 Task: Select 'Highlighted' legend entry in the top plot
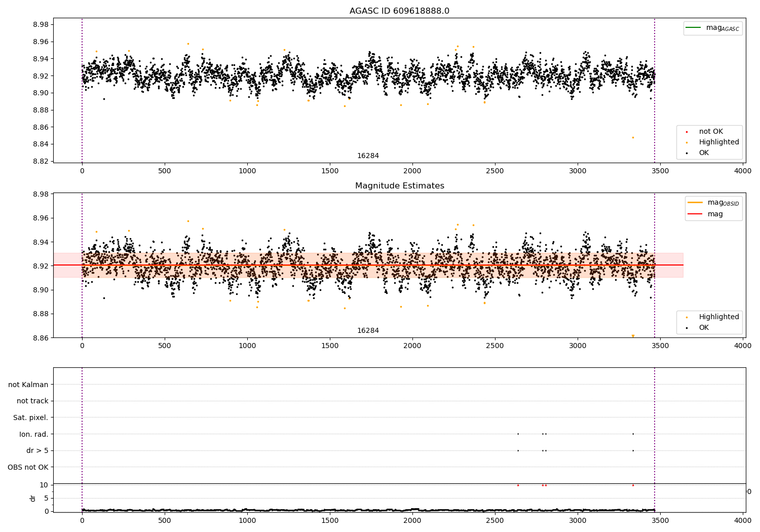tap(719, 142)
